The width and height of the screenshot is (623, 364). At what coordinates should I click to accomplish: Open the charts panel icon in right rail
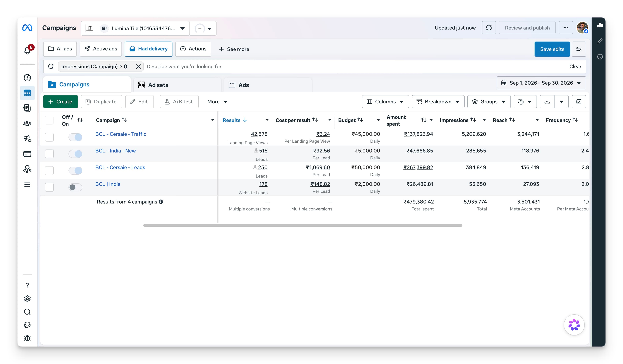(x=600, y=25)
